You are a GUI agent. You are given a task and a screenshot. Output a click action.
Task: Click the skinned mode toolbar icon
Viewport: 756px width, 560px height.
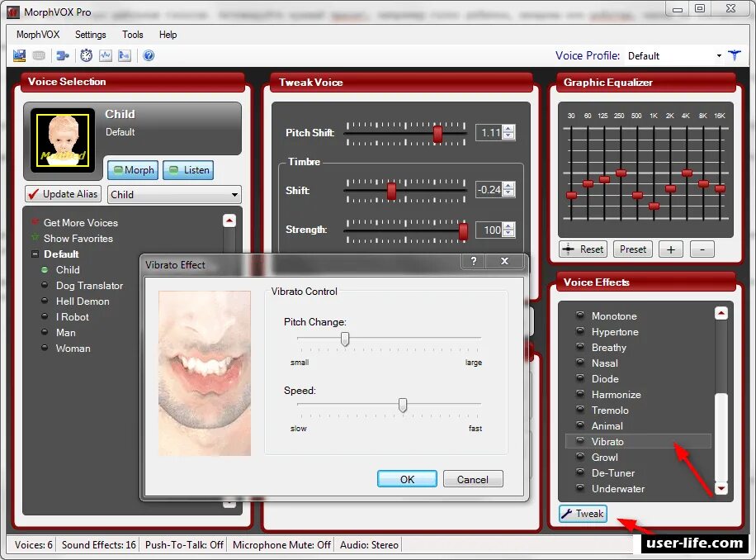point(19,55)
